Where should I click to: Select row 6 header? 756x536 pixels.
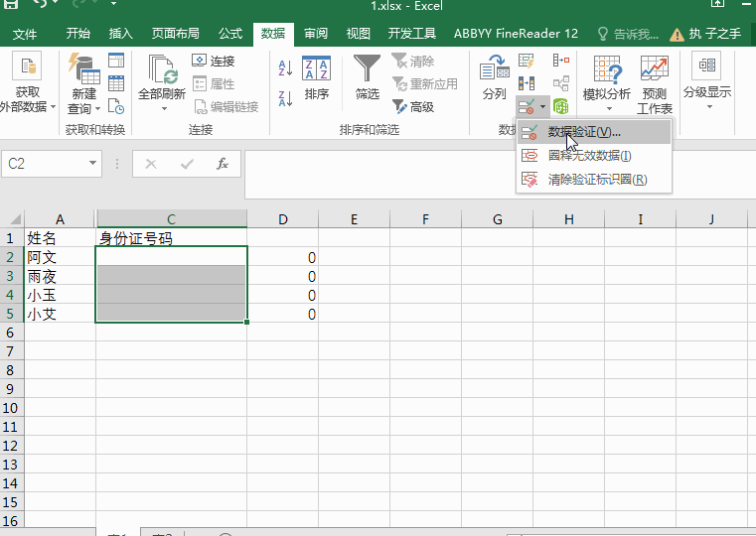coord(11,333)
